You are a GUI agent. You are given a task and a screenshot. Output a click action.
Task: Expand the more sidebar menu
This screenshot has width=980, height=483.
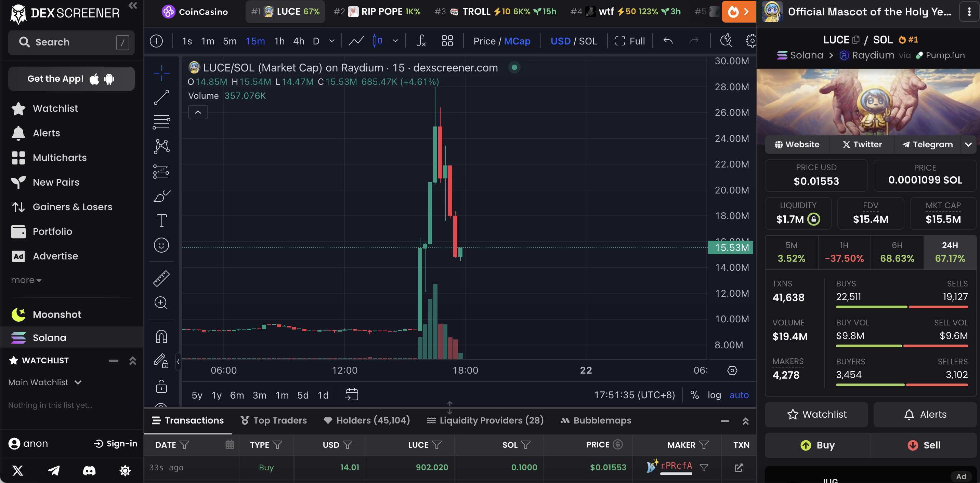26,280
